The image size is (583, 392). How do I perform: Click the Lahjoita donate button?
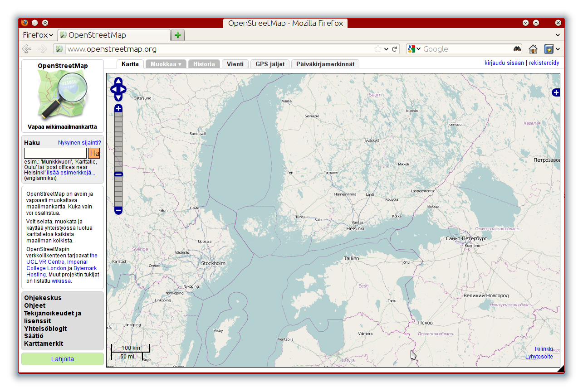click(x=63, y=359)
